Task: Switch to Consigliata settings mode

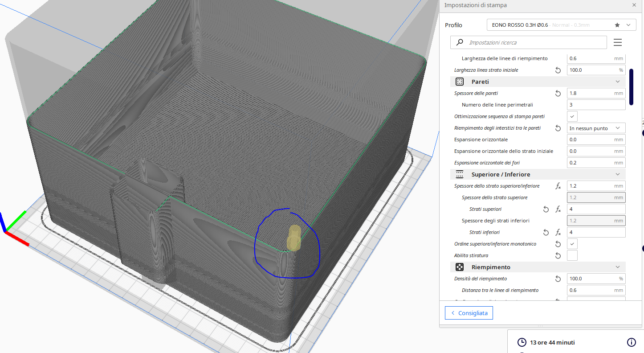Action: (x=469, y=313)
